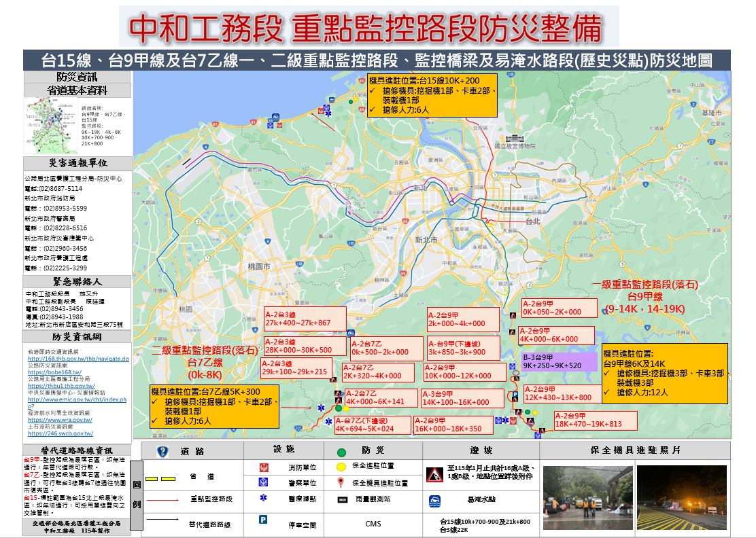Click the 易淹水點 flood hazard icon
Viewport: 756px width, 538px height.
(x=434, y=501)
